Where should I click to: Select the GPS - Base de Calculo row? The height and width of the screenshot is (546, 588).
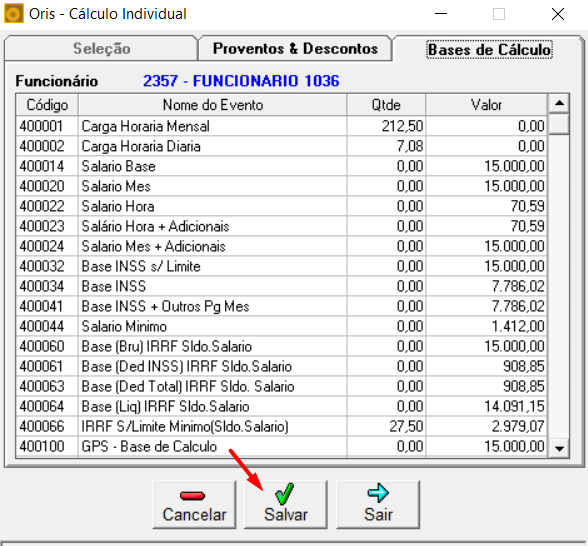(281, 446)
